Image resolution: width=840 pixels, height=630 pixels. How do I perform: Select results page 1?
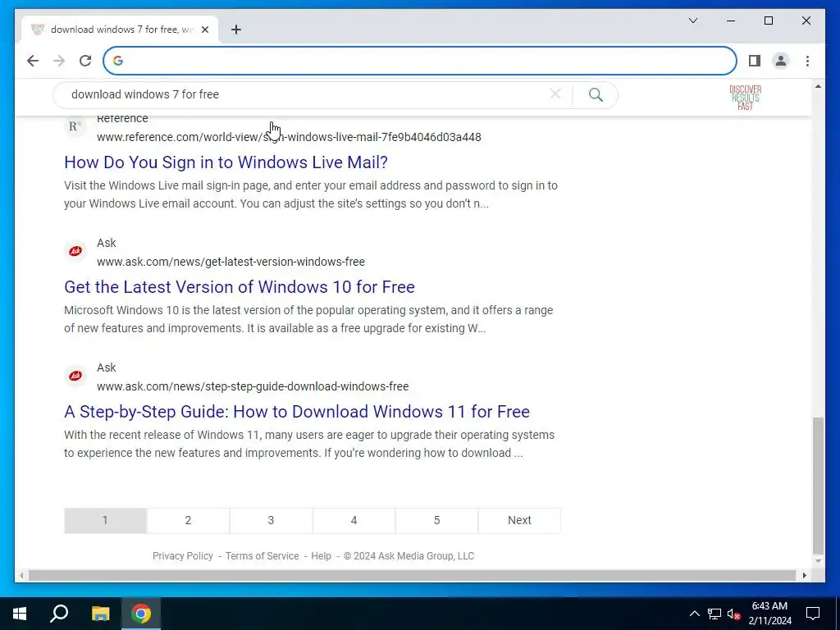pyautogui.click(x=105, y=520)
